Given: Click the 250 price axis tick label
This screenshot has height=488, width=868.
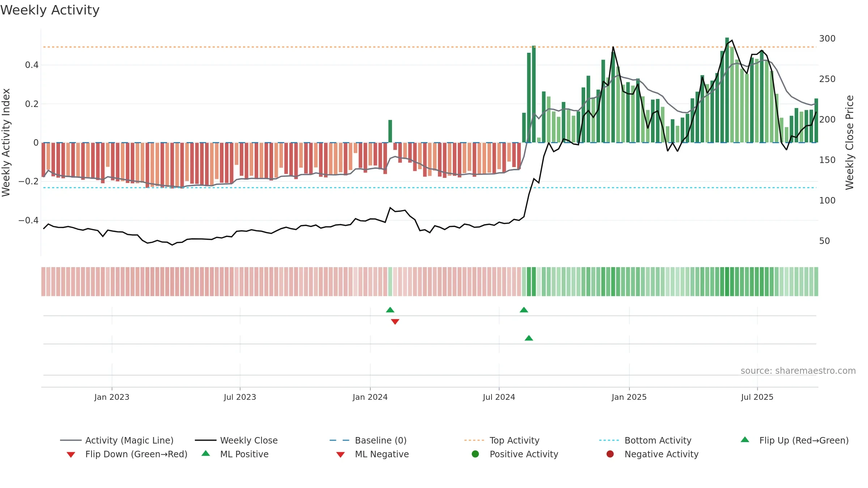Looking at the screenshot, I should 827,79.
